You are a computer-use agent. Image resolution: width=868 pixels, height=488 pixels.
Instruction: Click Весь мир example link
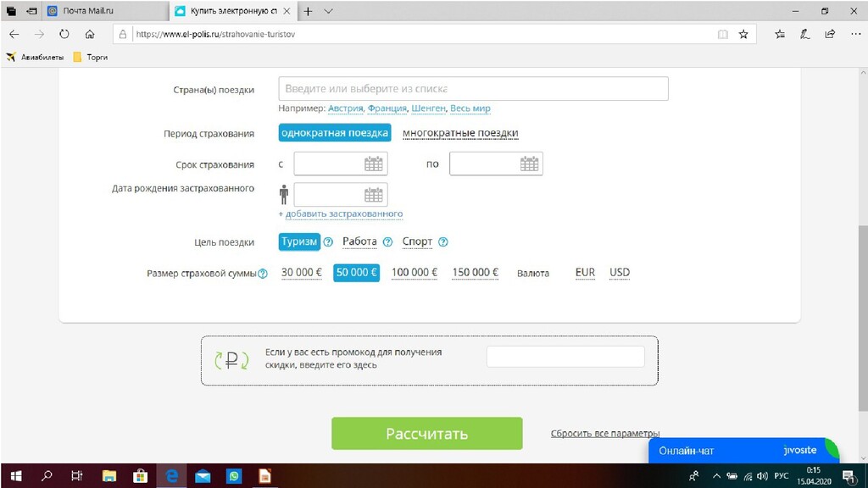point(470,108)
